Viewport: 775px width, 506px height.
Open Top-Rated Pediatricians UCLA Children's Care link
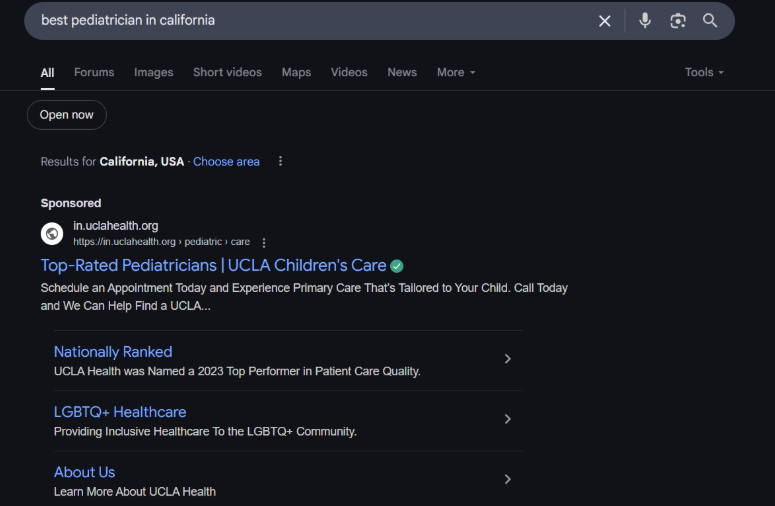[x=214, y=265]
